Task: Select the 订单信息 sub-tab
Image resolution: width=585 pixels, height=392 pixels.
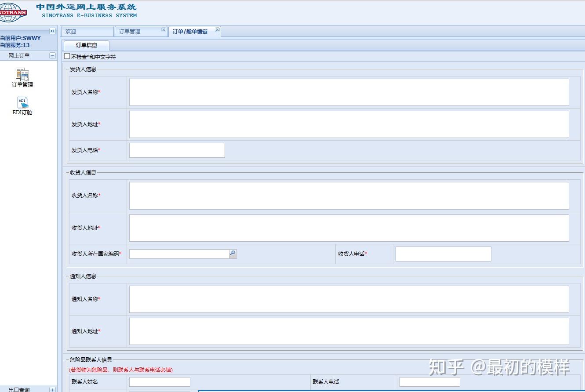Action: click(87, 45)
